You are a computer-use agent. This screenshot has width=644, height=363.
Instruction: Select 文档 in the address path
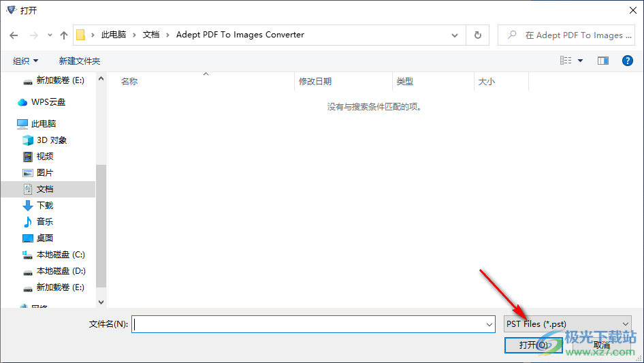click(150, 35)
